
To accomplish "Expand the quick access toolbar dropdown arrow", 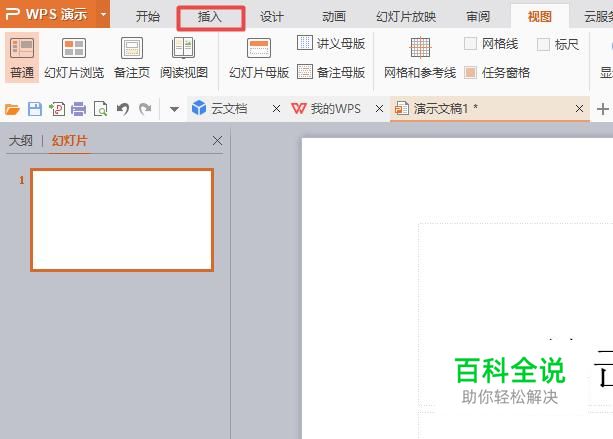I will tap(174, 109).
